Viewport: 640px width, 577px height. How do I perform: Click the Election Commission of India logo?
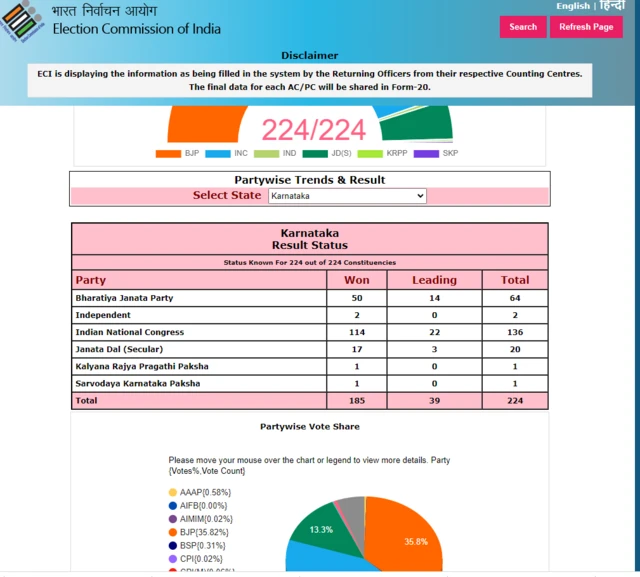click(21, 20)
